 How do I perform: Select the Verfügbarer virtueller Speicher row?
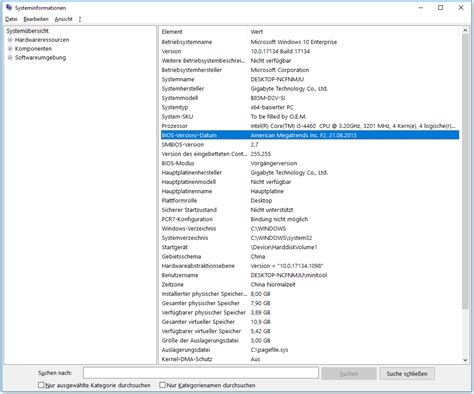[310, 331]
